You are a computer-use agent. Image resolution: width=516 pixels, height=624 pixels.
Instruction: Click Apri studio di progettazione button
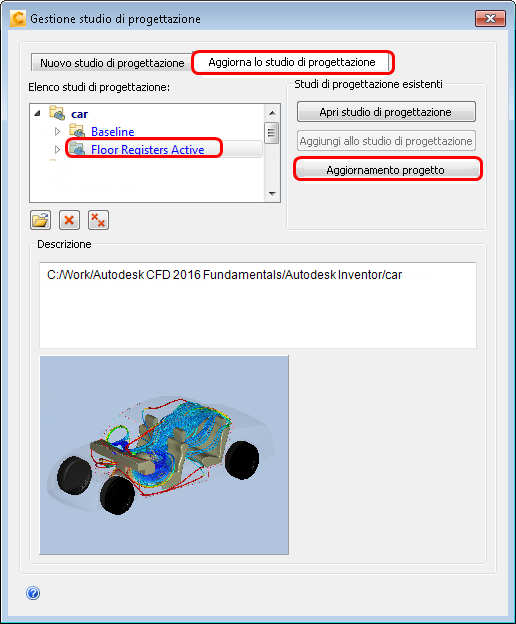point(386,112)
